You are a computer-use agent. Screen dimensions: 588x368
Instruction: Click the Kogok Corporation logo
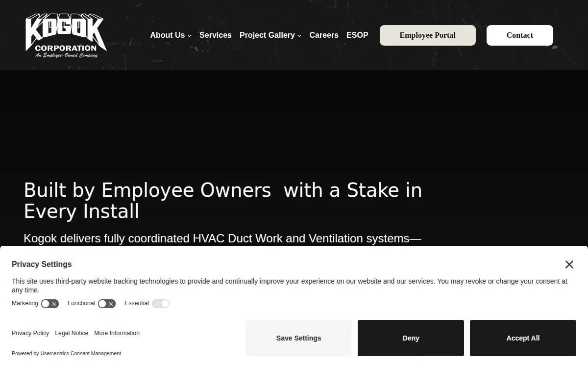click(x=66, y=36)
